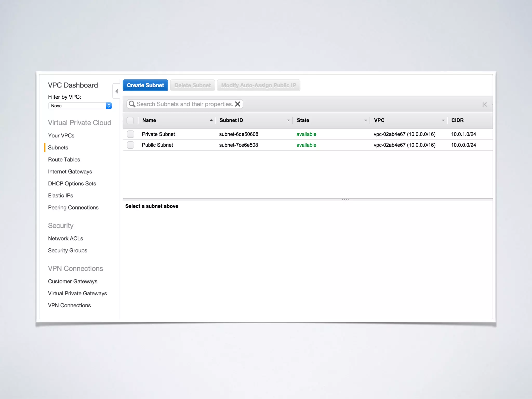Open Route Tables in the sidebar
The image size is (532, 399).
(x=64, y=159)
